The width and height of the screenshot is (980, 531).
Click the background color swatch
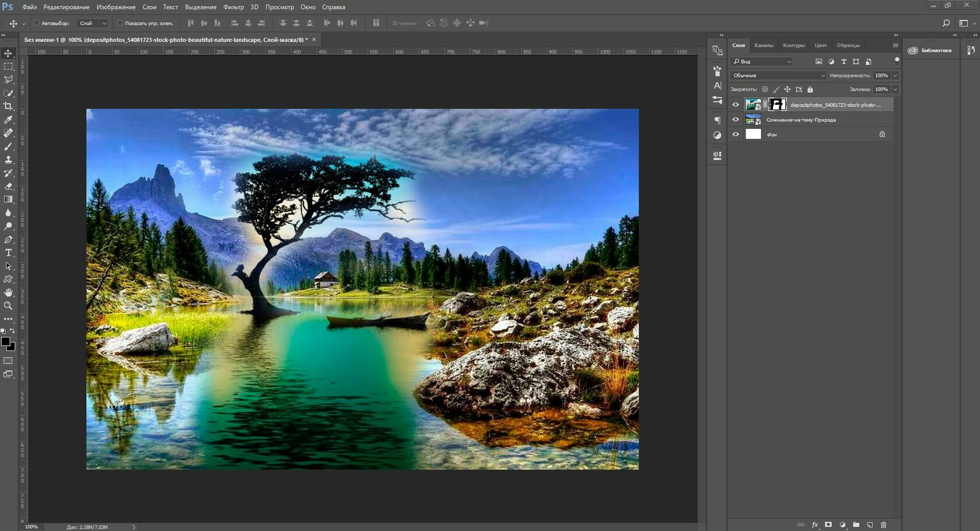(x=12, y=347)
